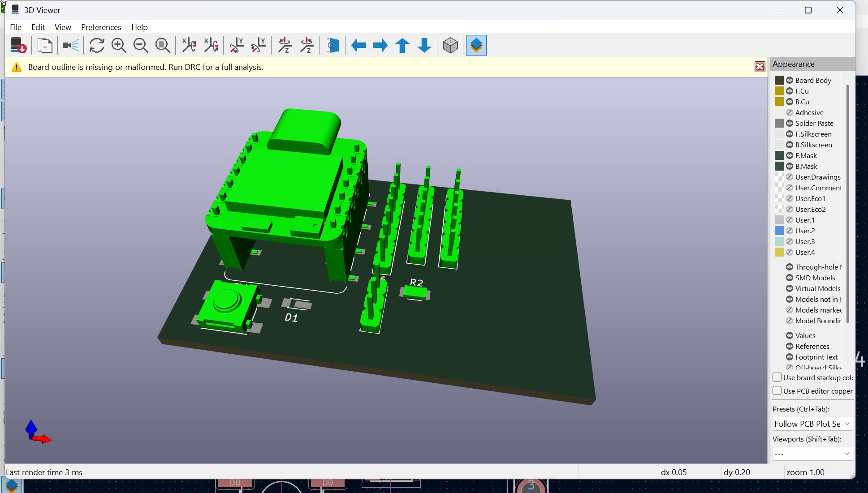Open the View menu
The height and width of the screenshot is (493, 868).
[62, 27]
